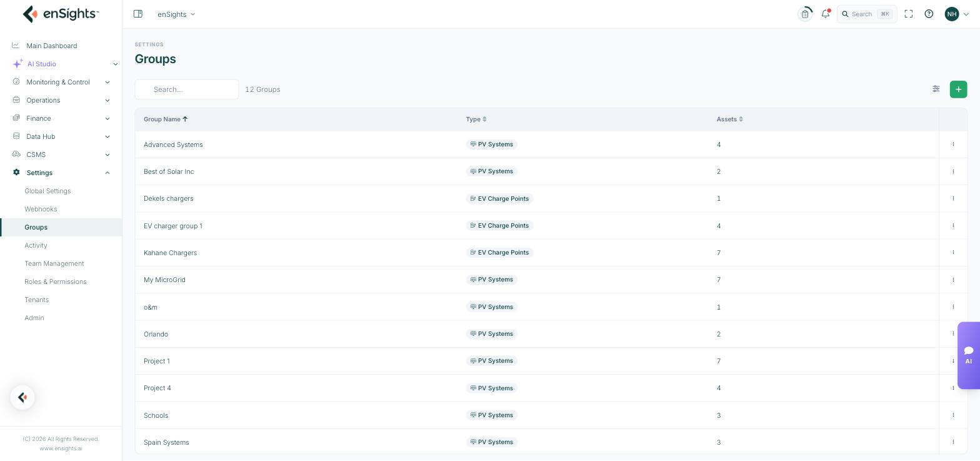
Task: Click My MicroGrid group name
Action: 164,280
